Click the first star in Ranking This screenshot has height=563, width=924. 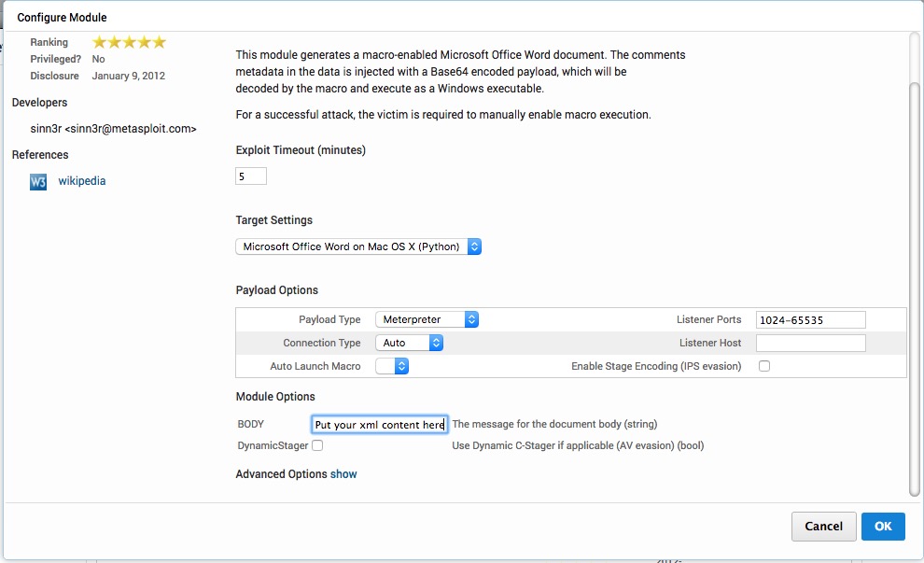click(100, 42)
